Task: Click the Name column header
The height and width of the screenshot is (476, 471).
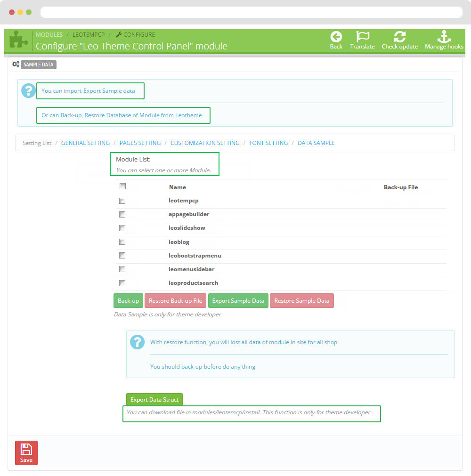Action: [x=178, y=187]
